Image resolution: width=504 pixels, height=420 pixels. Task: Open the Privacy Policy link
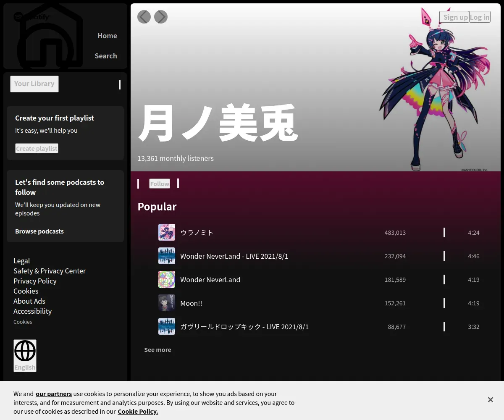(x=35, y=281)
